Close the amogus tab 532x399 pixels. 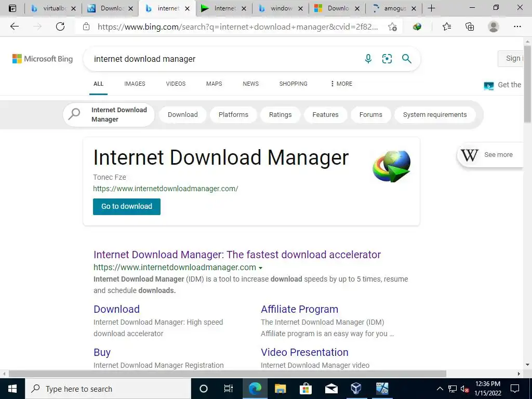click(414, 9)
